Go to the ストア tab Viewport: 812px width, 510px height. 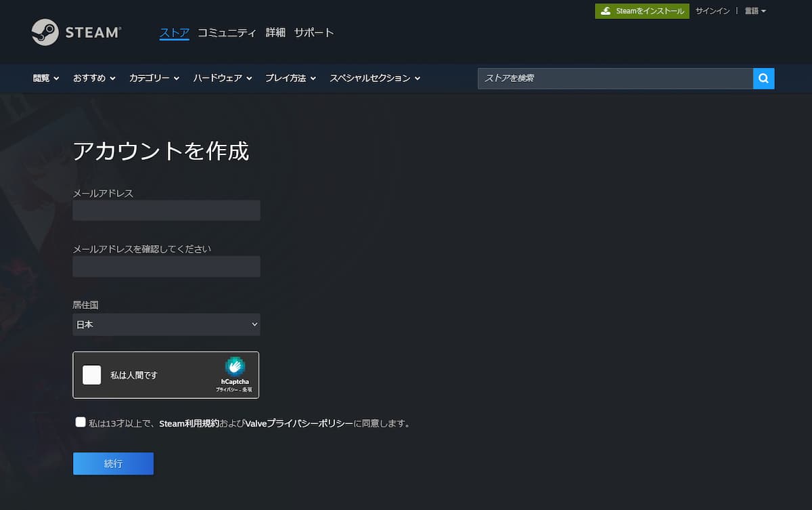click(174, 33)
